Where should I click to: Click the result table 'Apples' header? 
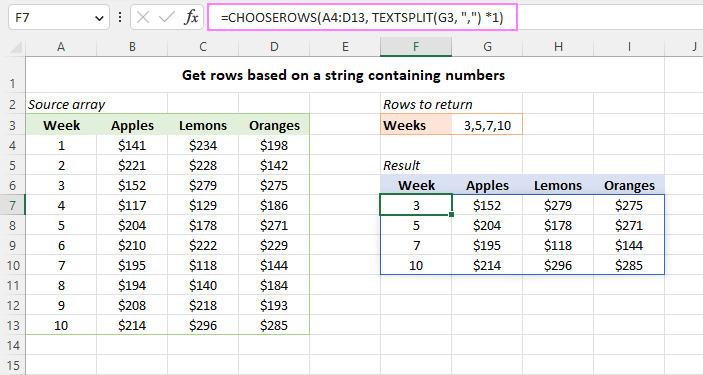pyautogui.click(x=487, y=185)
